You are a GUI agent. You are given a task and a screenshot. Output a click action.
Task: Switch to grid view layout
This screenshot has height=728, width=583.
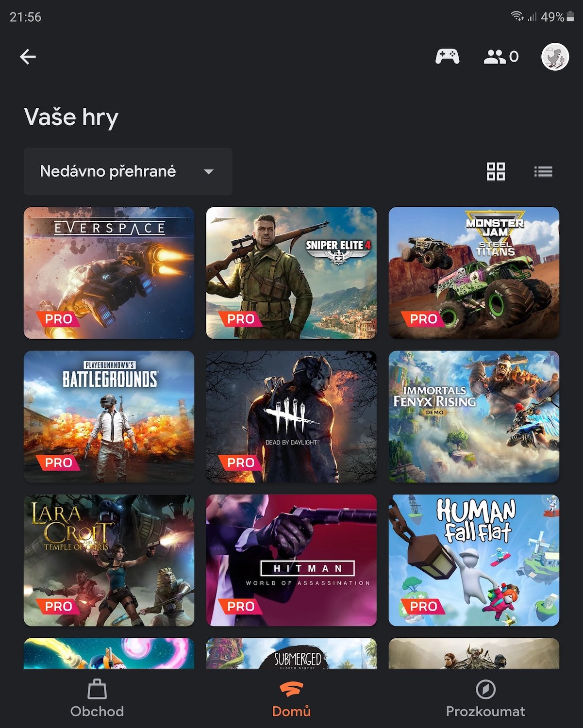[x=496, y=171]
